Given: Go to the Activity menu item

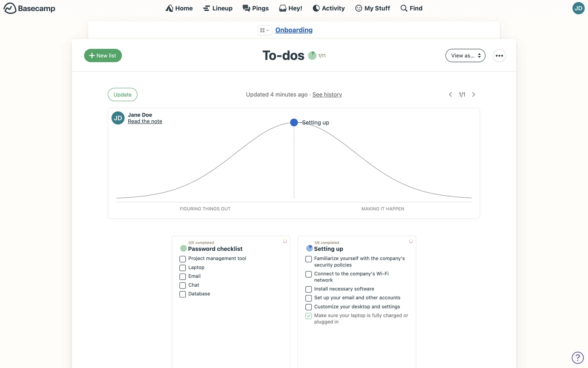Looking at the screenshot, I should 329,8.
